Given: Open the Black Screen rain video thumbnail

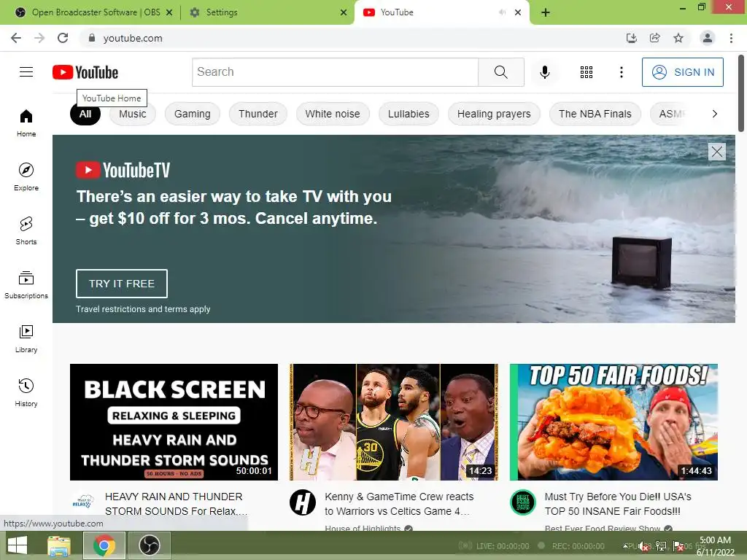Looking at the screenshot, I should click(174, 422).
